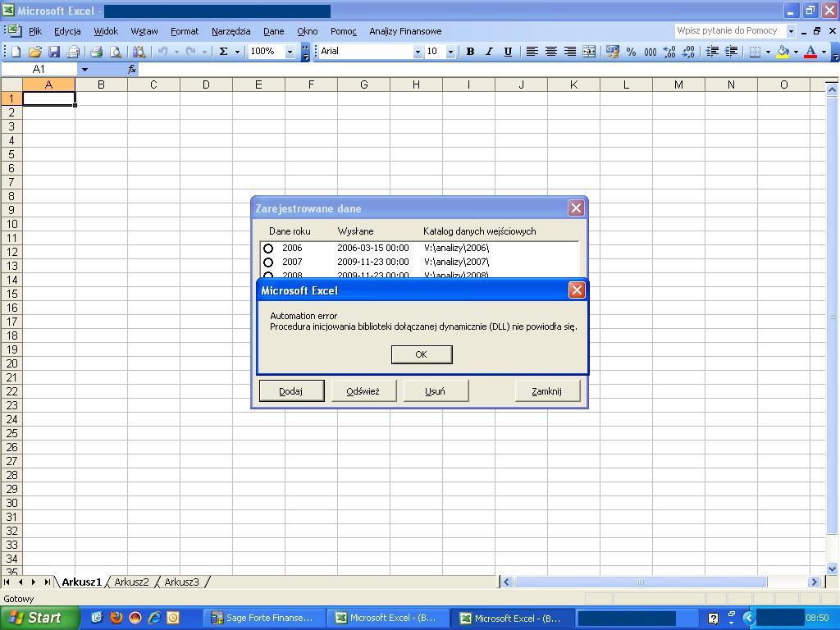This screenshot has height=630, width=840.
Task: Increase indent of cell
Action: point(731,52)
